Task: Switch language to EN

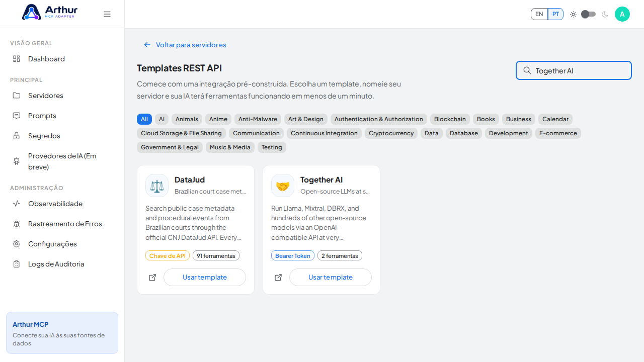Action: coord(539,14)
